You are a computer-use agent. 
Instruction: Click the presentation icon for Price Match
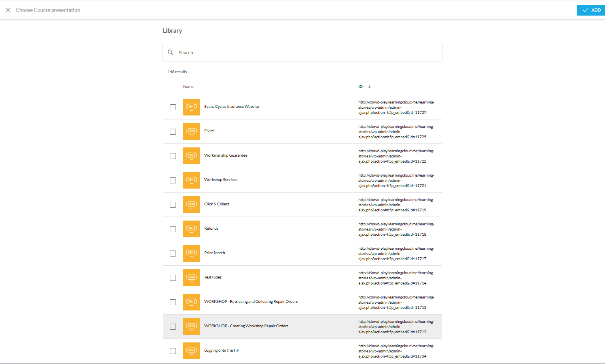coord(192,253)
